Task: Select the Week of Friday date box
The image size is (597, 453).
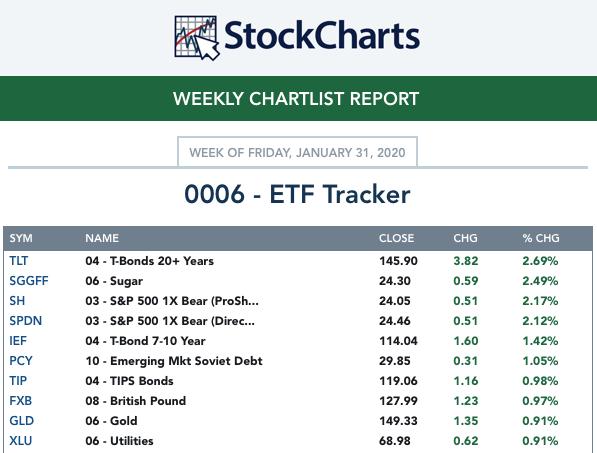Action: (x=297, y=152)
